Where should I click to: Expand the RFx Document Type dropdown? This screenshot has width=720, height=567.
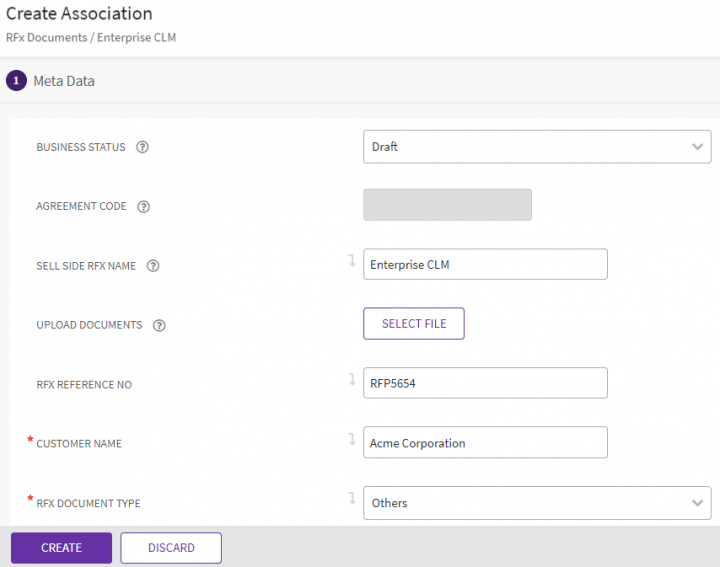537,503
